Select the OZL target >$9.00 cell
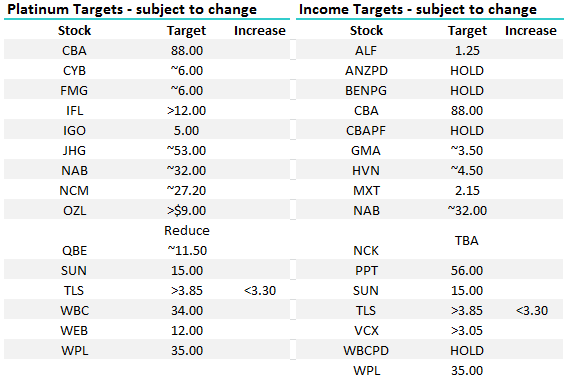This screenshot has height=382, width=579. (186, 210)
